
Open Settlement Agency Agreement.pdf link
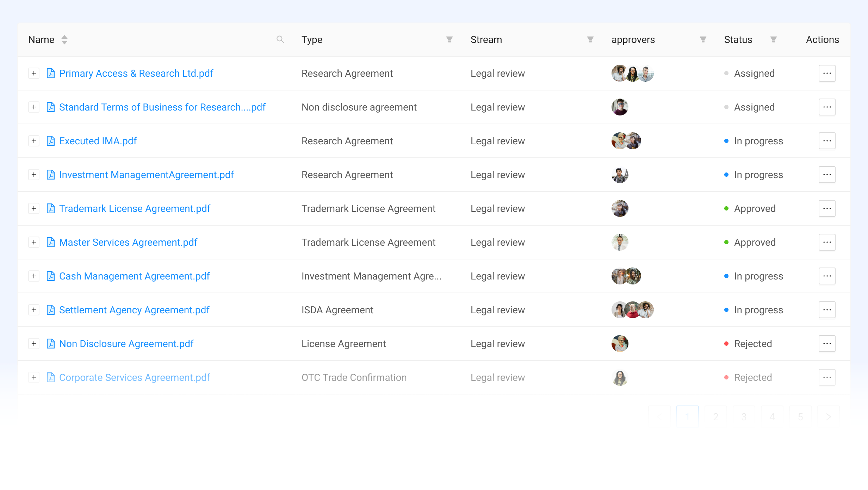[134, 310]
